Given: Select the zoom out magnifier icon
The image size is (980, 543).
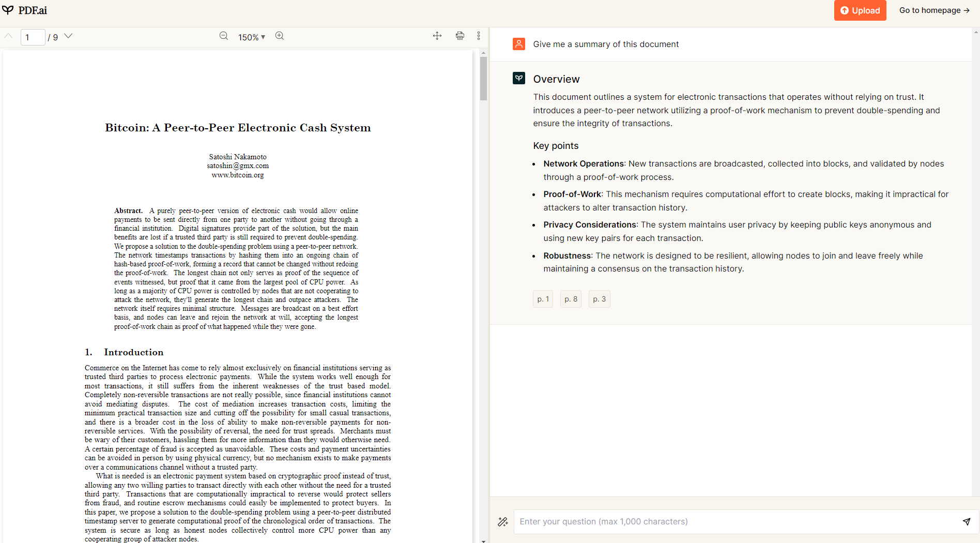Looking at the screenshot, I should pyautogui.click(x=224, y=36).
